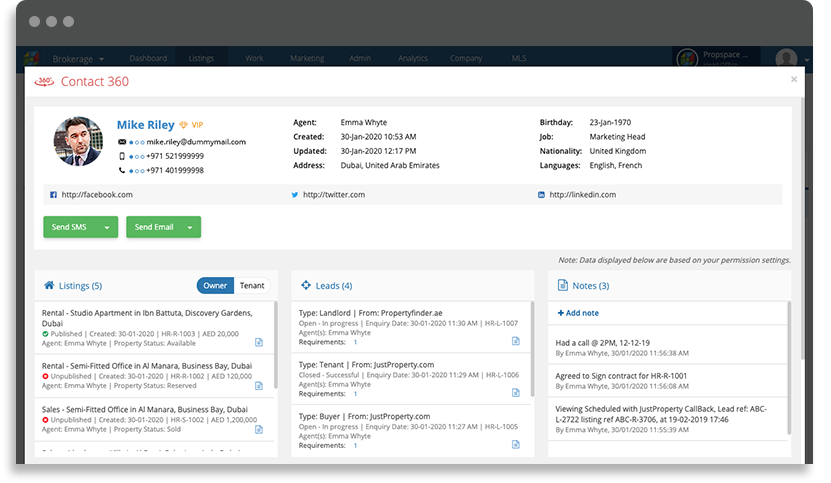Open the http://facebook.com link

click(x=97, y=195)
